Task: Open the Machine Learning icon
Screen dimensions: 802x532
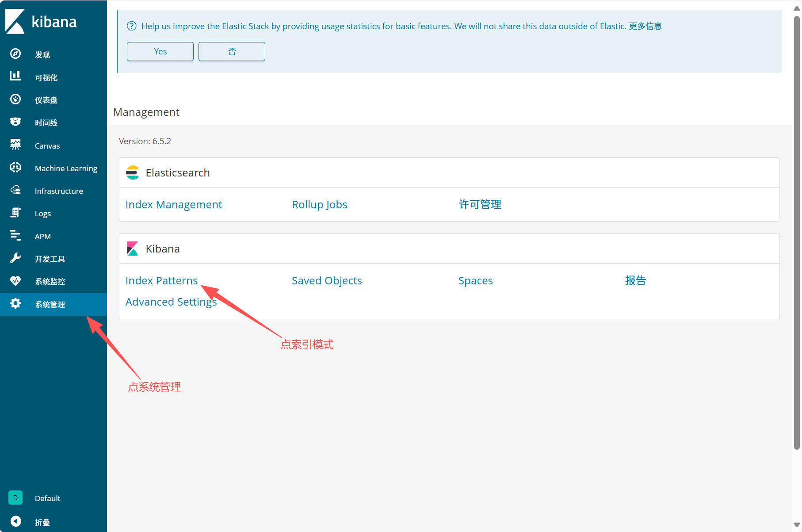Action: (15, 167)
